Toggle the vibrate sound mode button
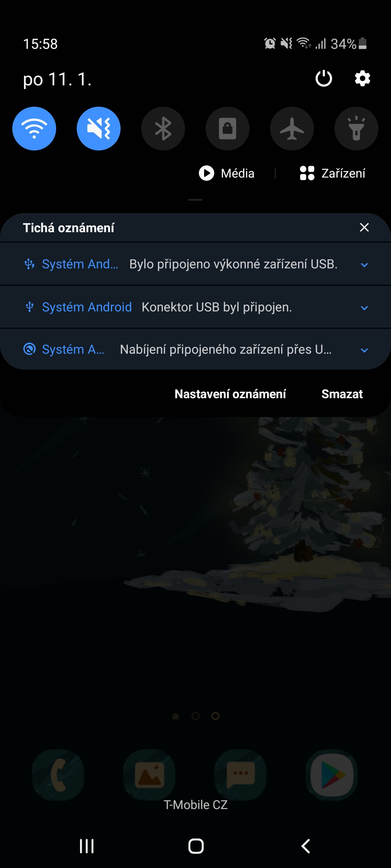 tap(98, 128)
